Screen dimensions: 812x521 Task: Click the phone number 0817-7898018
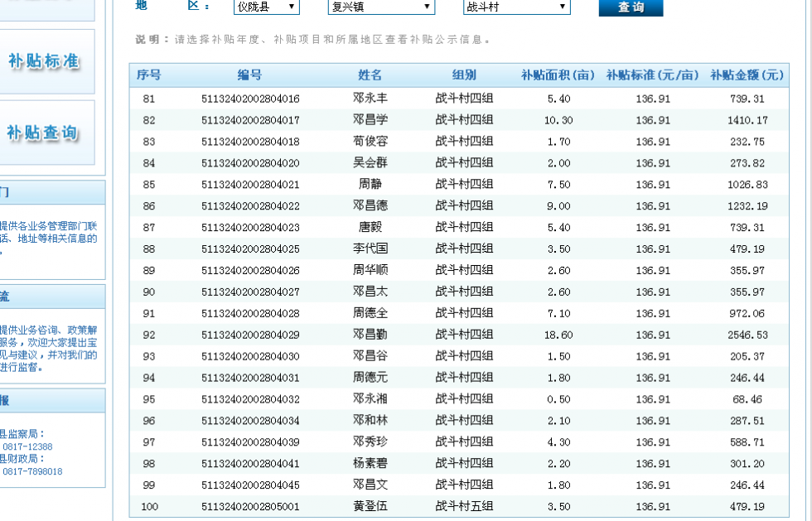click(32, 471)
